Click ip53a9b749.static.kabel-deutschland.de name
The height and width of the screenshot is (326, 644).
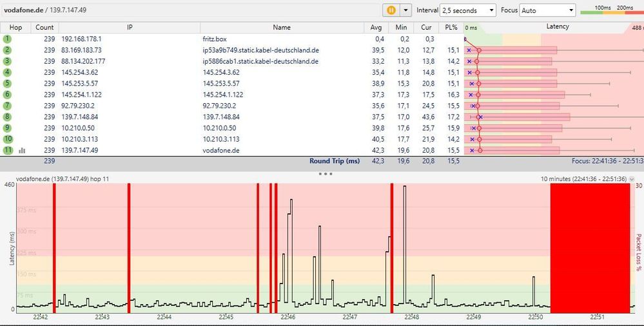(261, 50)
